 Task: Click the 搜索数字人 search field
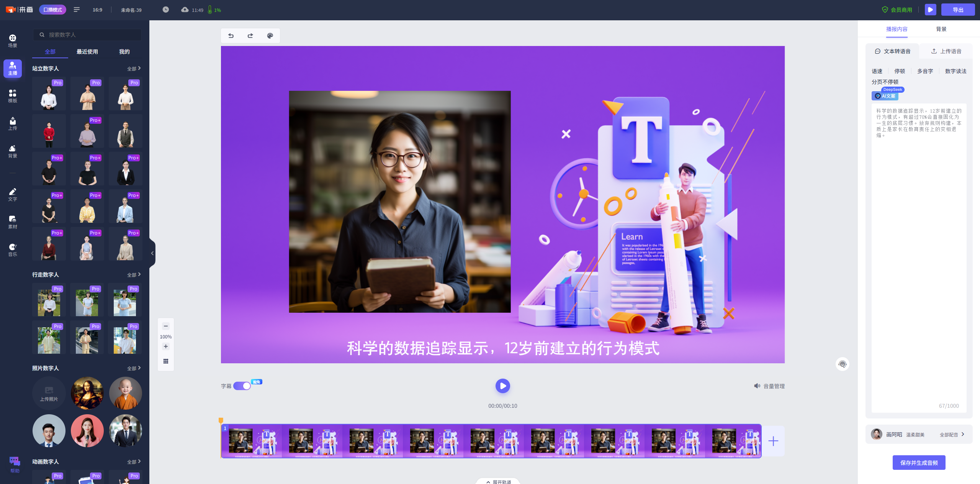click(x=87, y=35)
